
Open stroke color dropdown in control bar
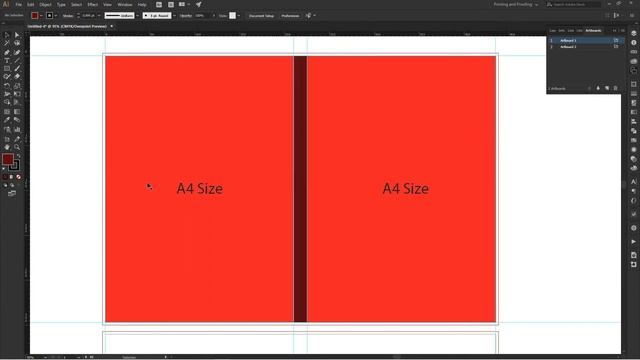(56, 16)
